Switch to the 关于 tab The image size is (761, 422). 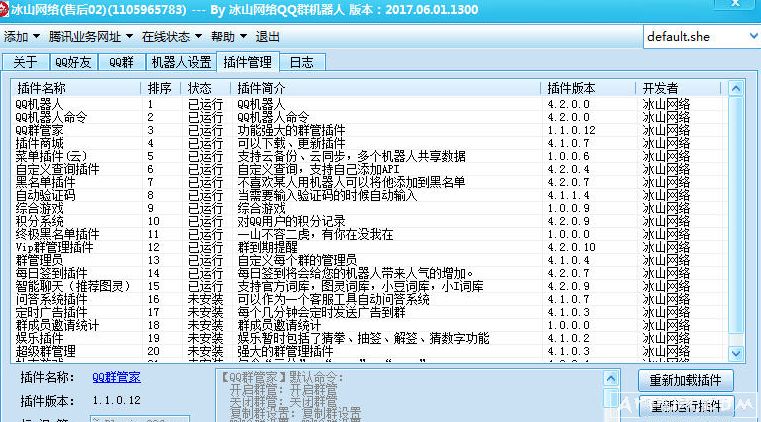[x=25, y=62]
